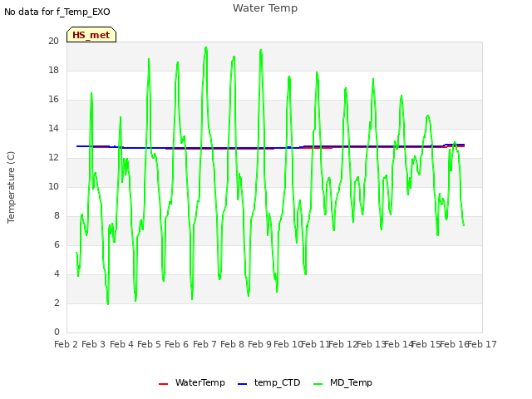532x399 pixels.
Task: Click the 4 y-axis tick label
Action: 57,273
